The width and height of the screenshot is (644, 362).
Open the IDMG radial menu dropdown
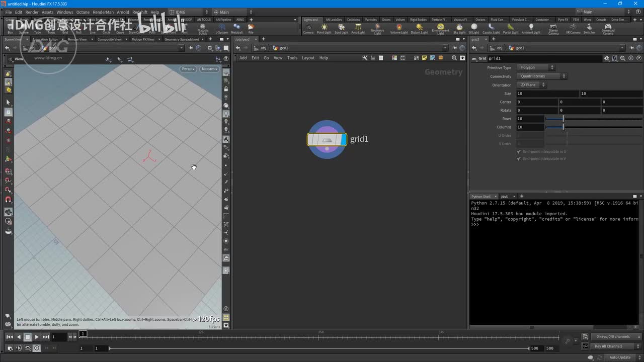tap(189, 12)
